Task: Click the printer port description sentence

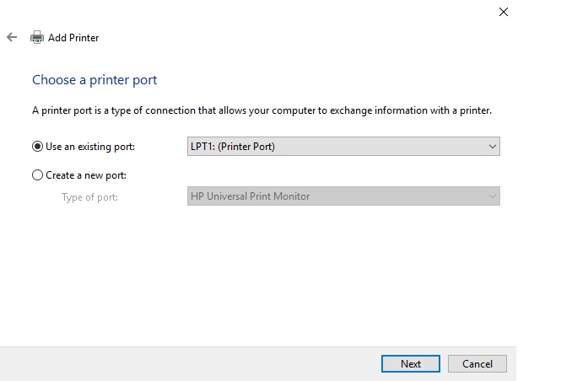Action: 262,110
